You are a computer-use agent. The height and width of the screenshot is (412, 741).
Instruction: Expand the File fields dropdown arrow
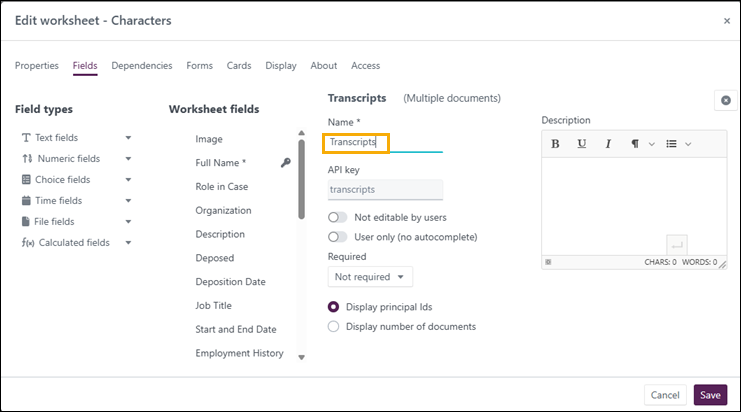click(x=128, y=222)
